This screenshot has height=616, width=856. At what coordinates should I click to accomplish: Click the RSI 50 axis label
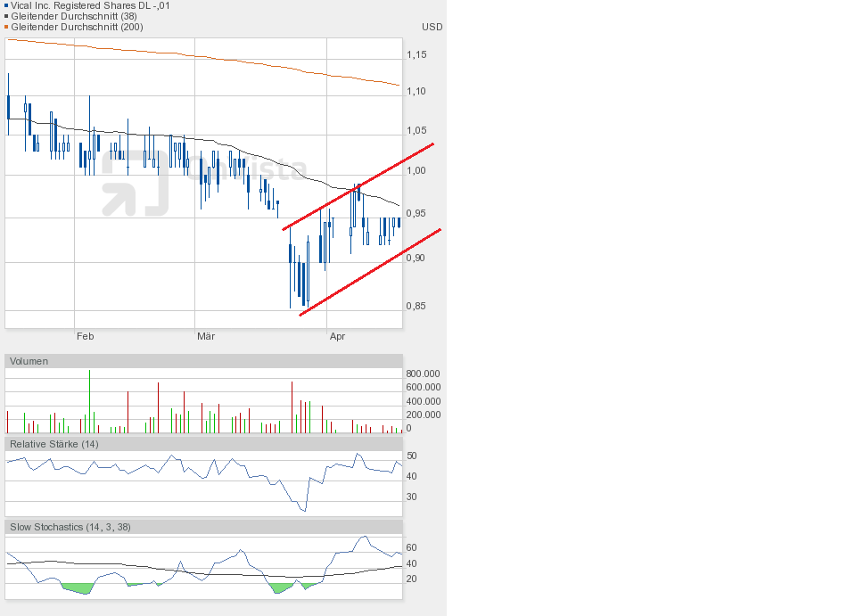412,456
